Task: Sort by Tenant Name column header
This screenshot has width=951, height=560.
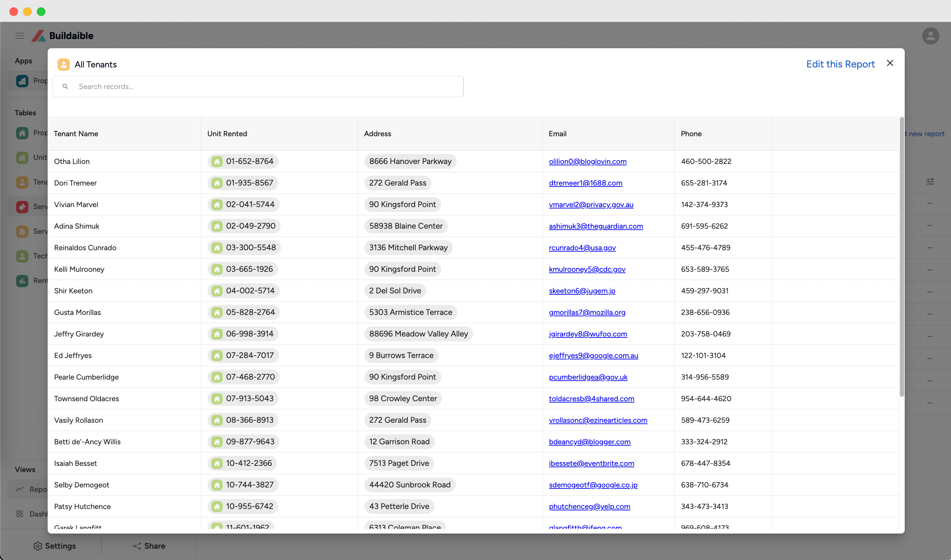Action: point(76,133)
